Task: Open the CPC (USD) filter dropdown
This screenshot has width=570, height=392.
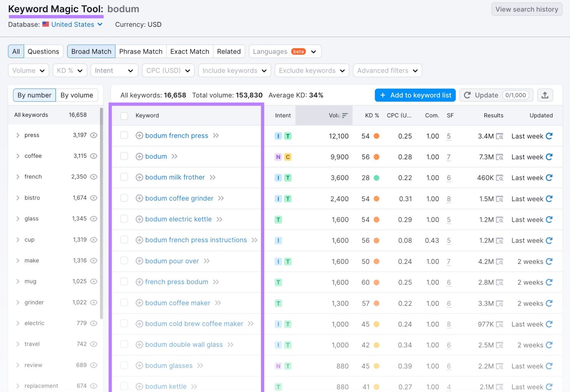Action: [168, 70]
